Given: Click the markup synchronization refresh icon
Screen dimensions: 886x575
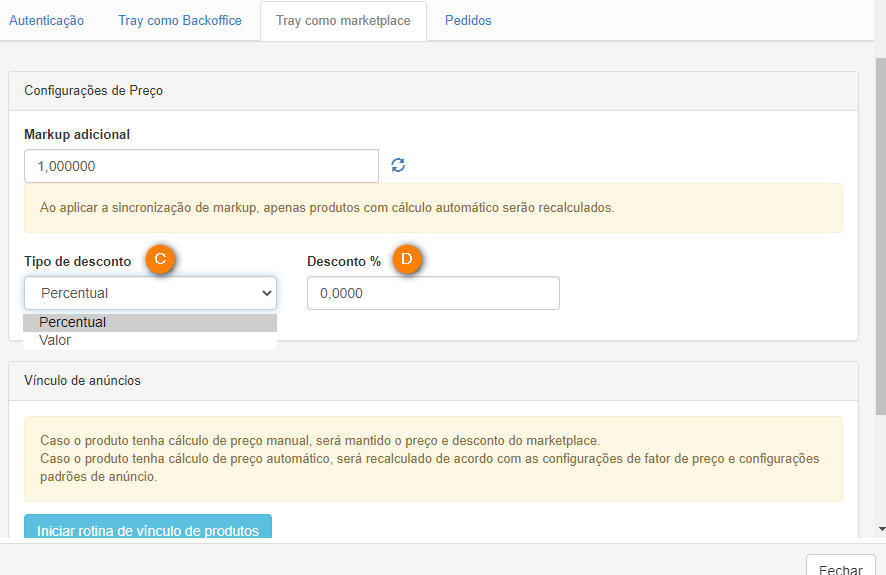Looking at the screenshot, I should tap(398, 166).
